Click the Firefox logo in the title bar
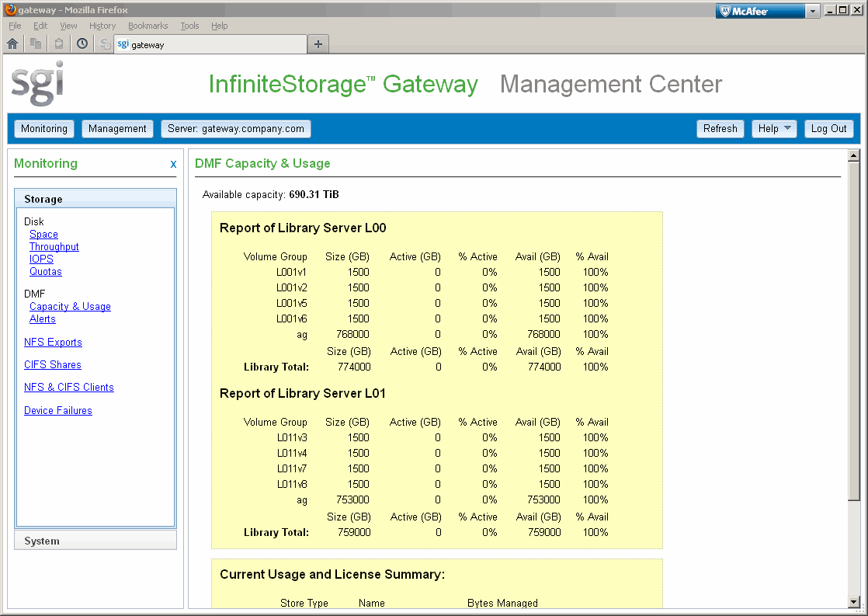 pyautogui.click(x=10, y=9)
